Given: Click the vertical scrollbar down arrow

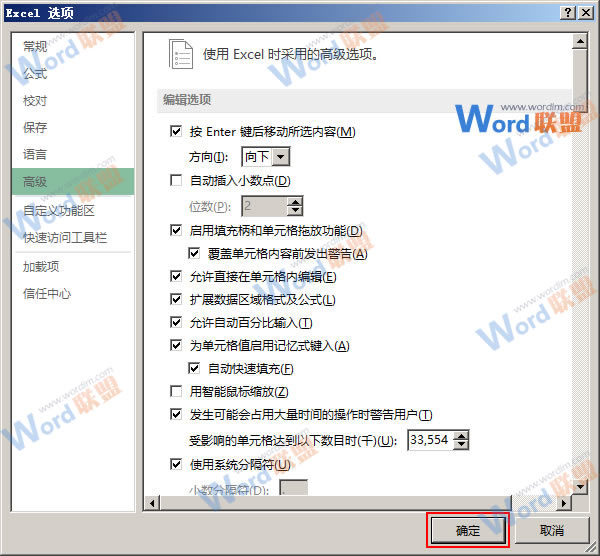Looking at the screenshot, I should (580, 487).
